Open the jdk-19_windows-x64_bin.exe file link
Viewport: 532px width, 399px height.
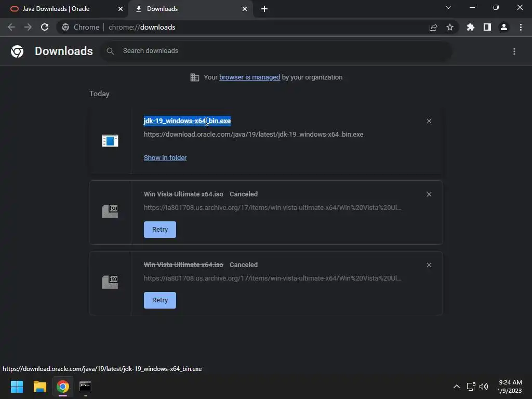(x=187, y=121)
